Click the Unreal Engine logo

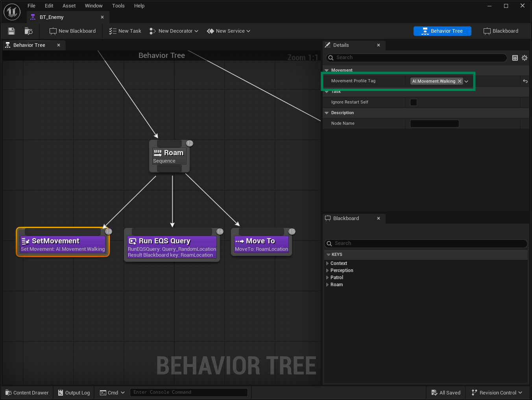12,12
